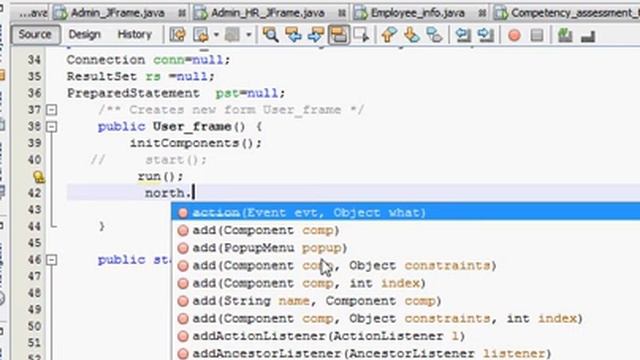Viewport: 640px width, 360px height.
Task: Click the Comment code toolbar icon
Action: coord(565,36)
